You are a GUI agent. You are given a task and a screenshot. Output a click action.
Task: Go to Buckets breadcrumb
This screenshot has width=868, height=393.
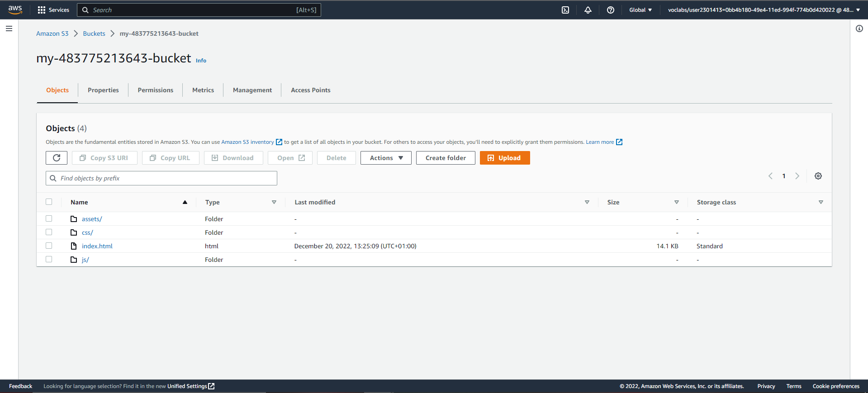tap(94, 33)
